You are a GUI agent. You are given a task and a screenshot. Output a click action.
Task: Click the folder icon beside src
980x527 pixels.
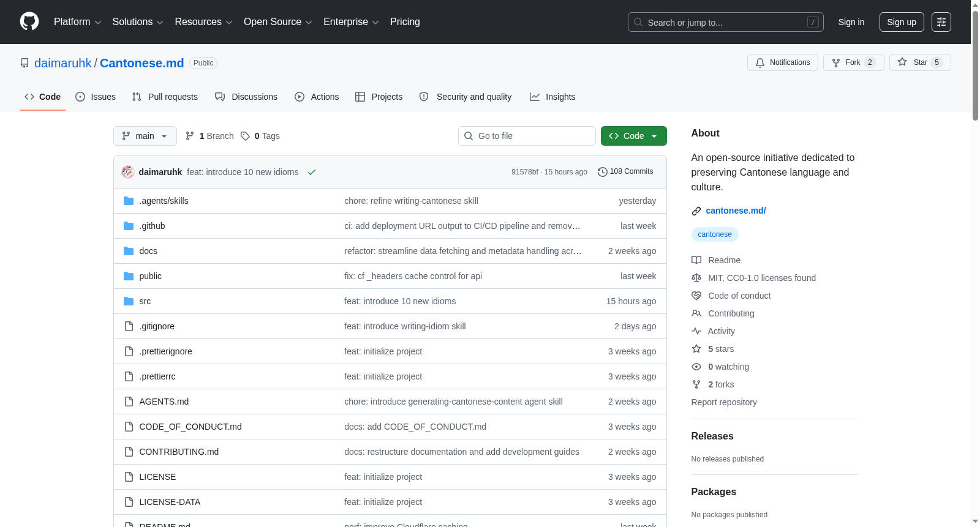129,301
